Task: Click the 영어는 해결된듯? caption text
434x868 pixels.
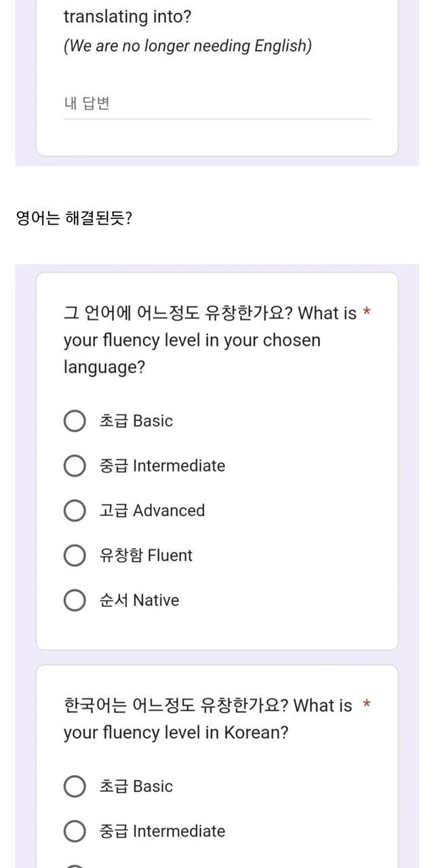Action: pos(73,219)
